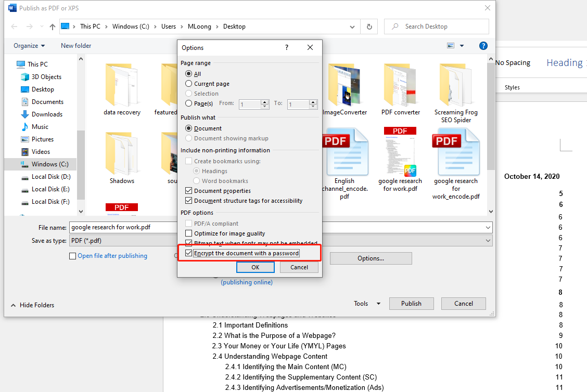587x392 pixels.
Task: Toggle Document structure tags for accessibility
Action: (189, 201)
